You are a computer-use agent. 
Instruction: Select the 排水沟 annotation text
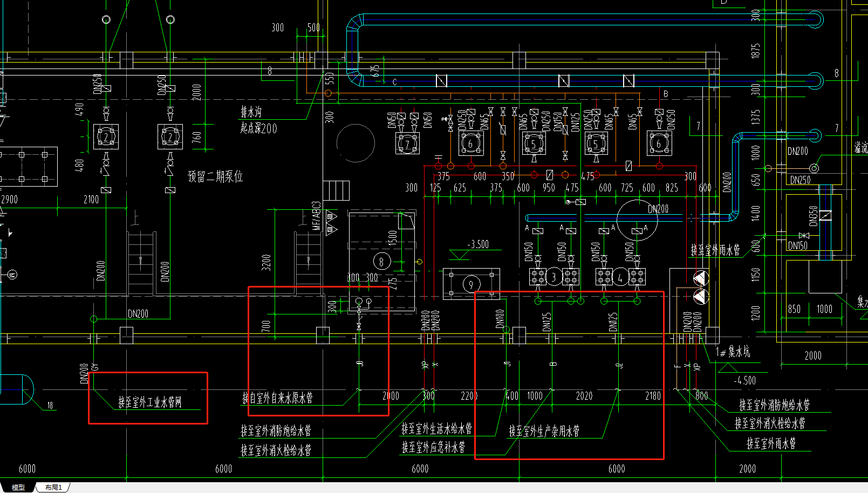click(x=251, y=112)
